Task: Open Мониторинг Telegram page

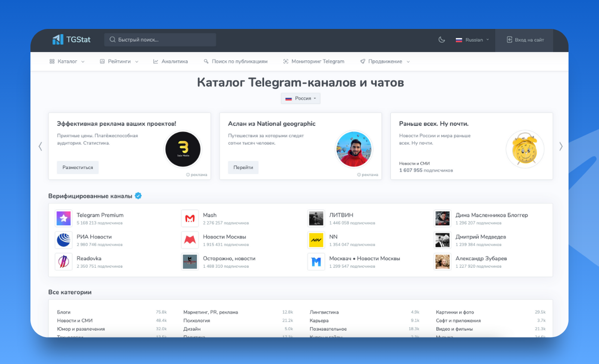Action: pos(314,61)
